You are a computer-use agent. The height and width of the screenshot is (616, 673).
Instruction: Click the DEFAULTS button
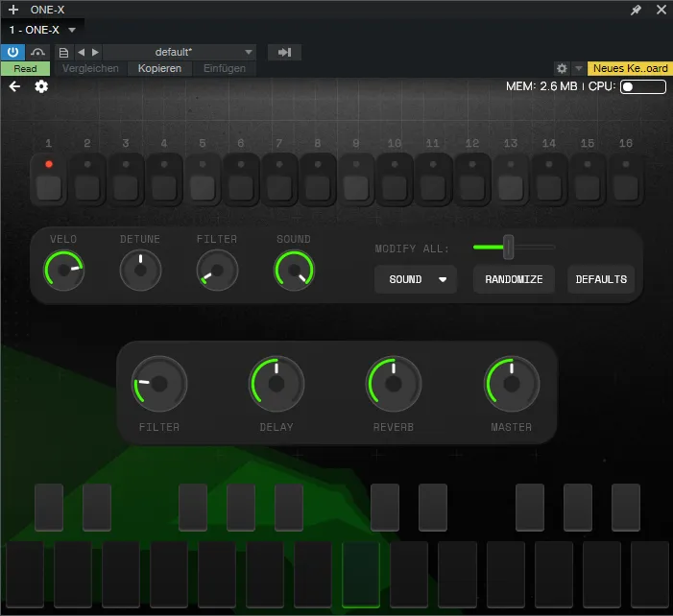(x=601, y=279)
